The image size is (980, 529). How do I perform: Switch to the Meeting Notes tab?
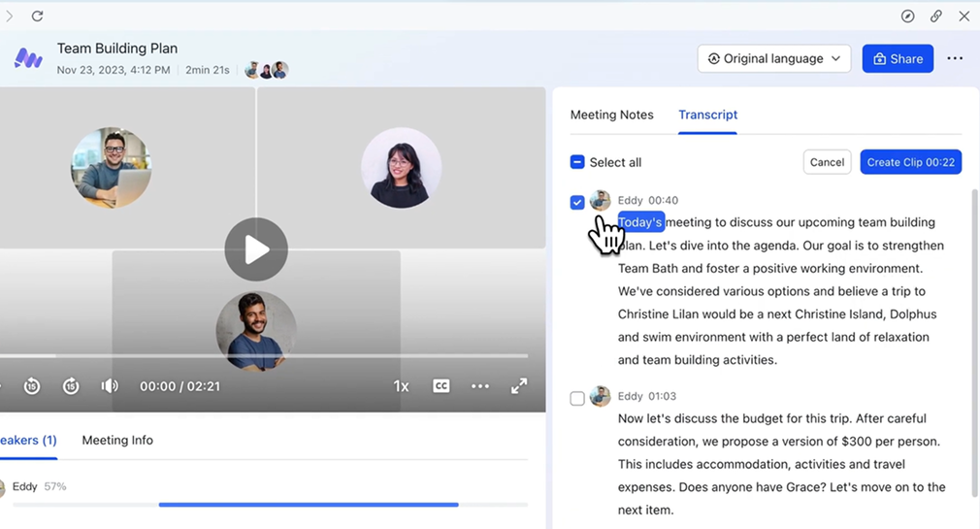point(611,115)
